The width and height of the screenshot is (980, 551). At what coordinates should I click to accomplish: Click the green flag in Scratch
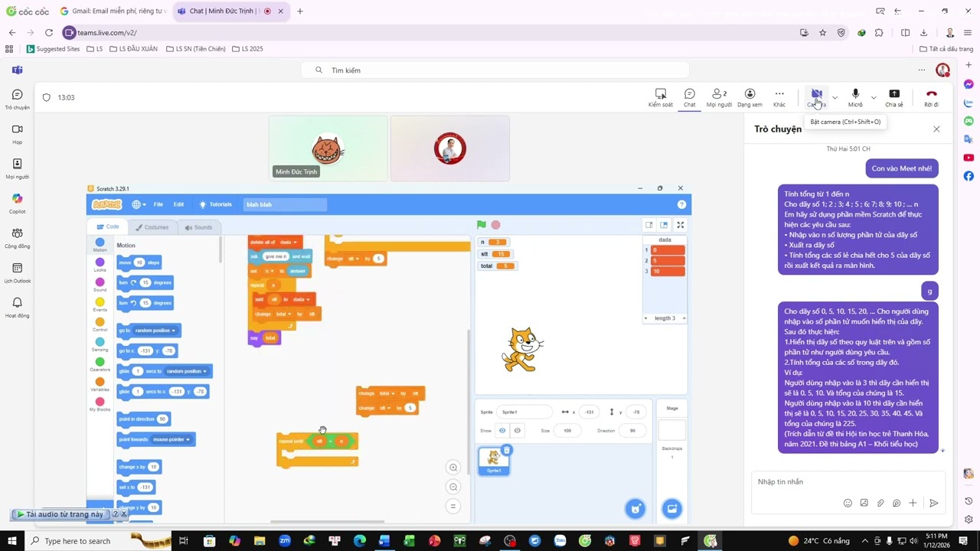pyautogui.click(x=481, y=225)
